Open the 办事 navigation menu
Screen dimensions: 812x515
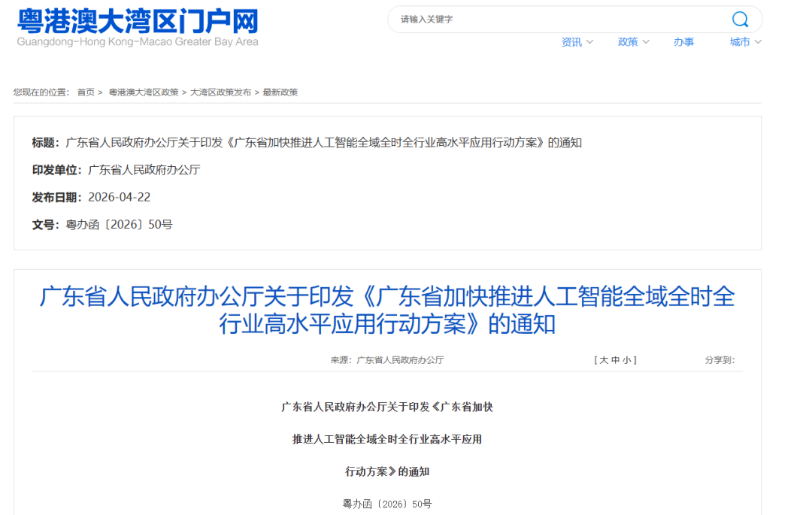click(x=683, y=42)
